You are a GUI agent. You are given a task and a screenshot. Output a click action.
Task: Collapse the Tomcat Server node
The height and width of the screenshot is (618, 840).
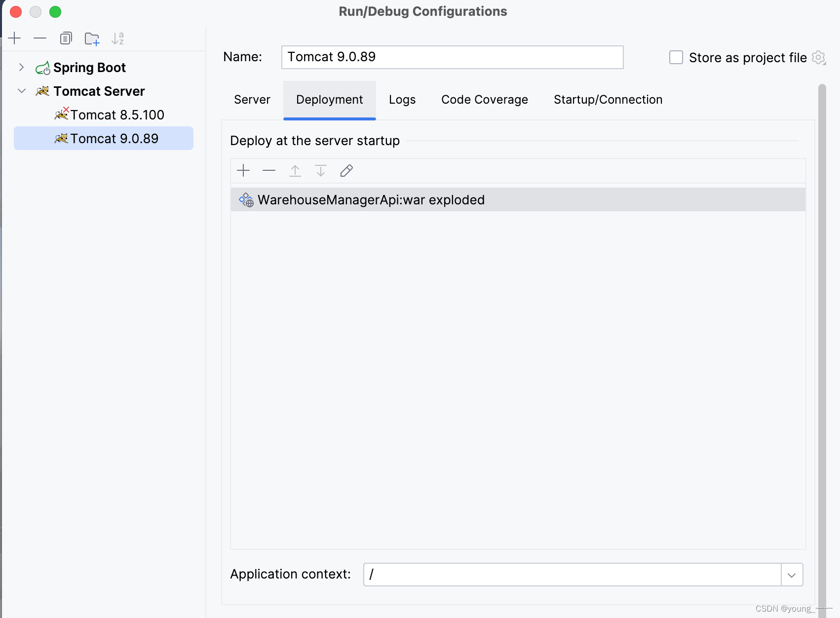point(21,91)
